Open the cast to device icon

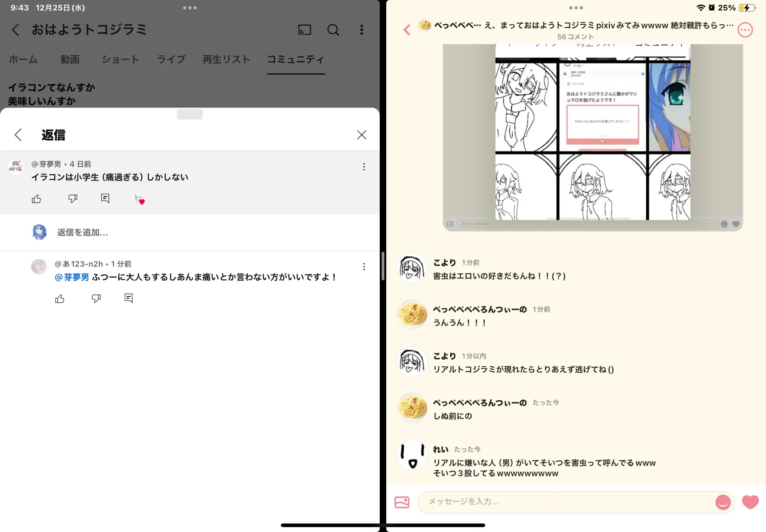coord(304,29)
